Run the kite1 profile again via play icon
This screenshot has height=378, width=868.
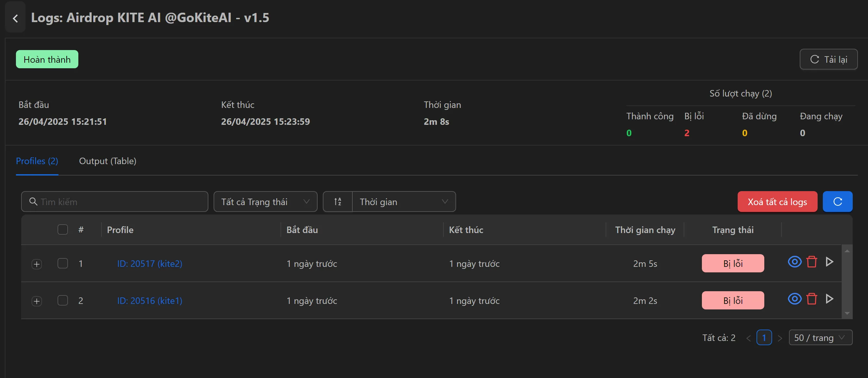click(x=830, y=299)
